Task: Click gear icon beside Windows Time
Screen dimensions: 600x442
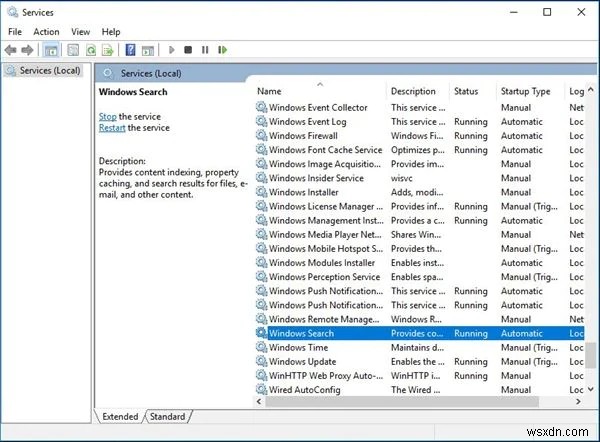Action: pos(262,347)
